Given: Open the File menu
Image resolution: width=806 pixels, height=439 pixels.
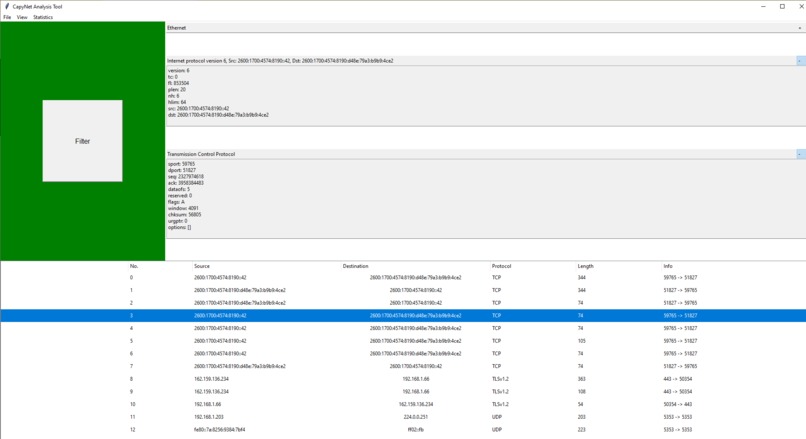Looking at the screenshot, I should (x=7, y=17).
